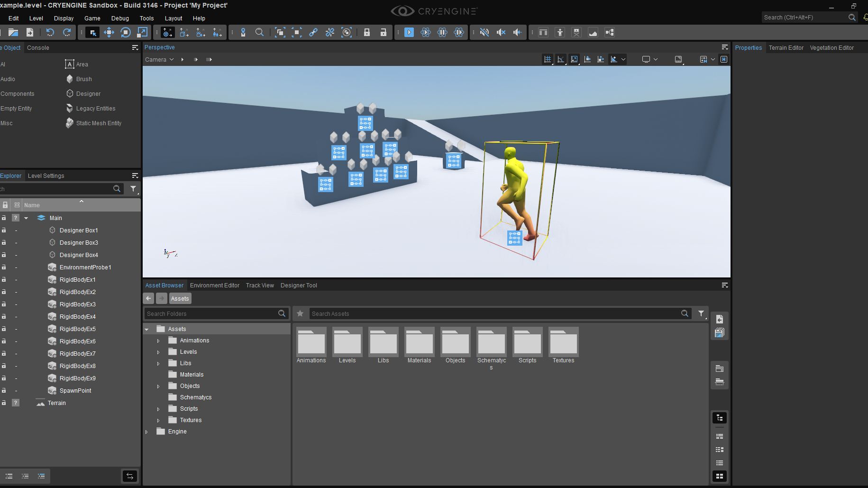Image resolution: width=868 pixels, height=488 pixels.
Task: Switch to the Terrain Editor tab
Action: click(x=786, y=47)
